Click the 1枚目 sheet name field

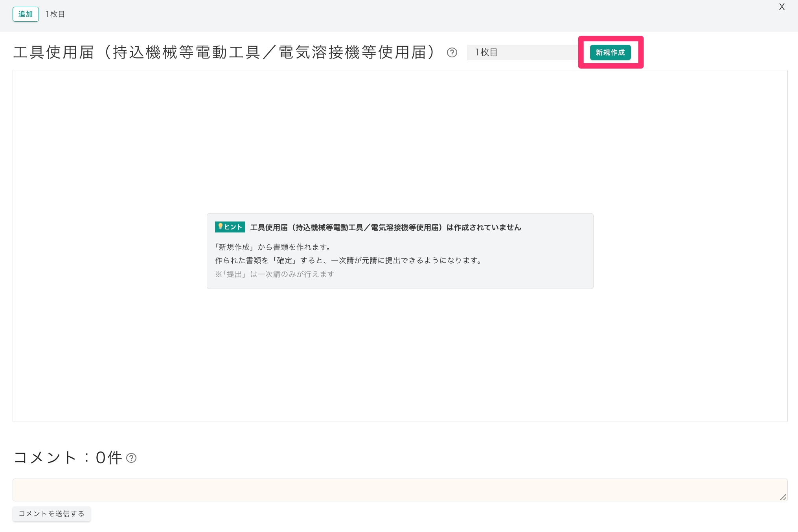(x=522, y=52)
